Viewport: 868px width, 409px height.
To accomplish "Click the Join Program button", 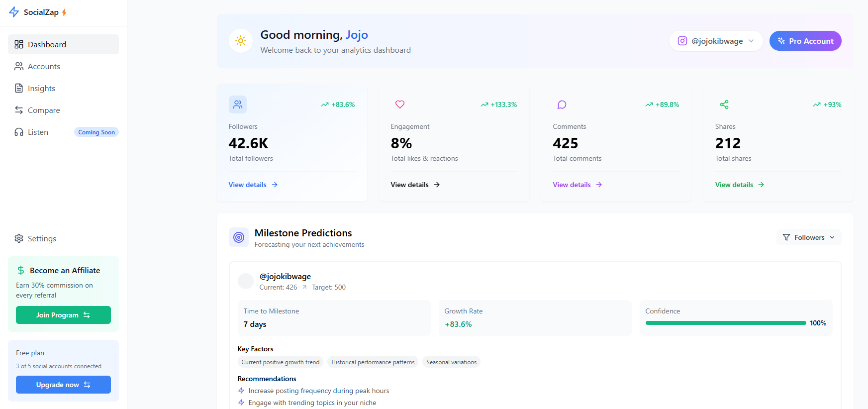I will [x=63, y=315].
